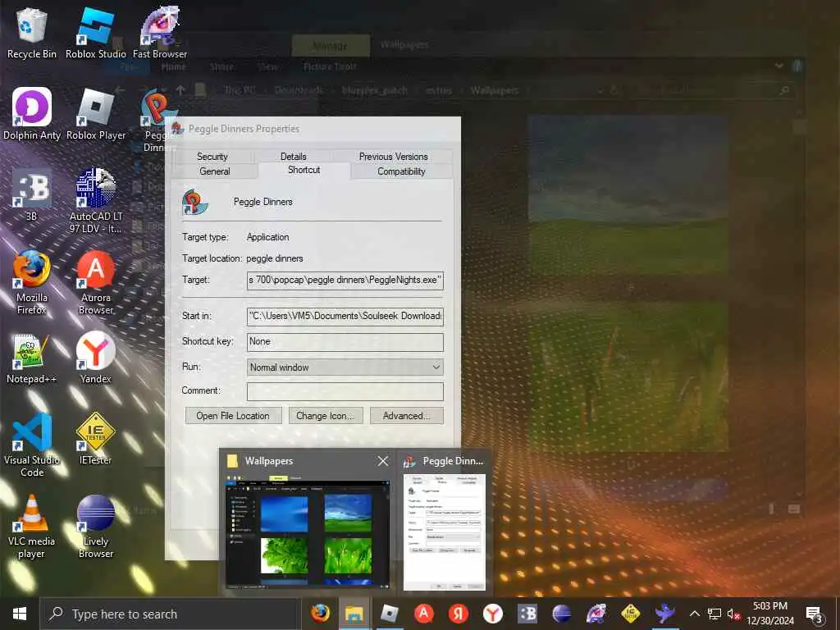Select Visual Studio Code desktop icon
This screenshot has height=630, width=840.
click(x=32, y=445)
